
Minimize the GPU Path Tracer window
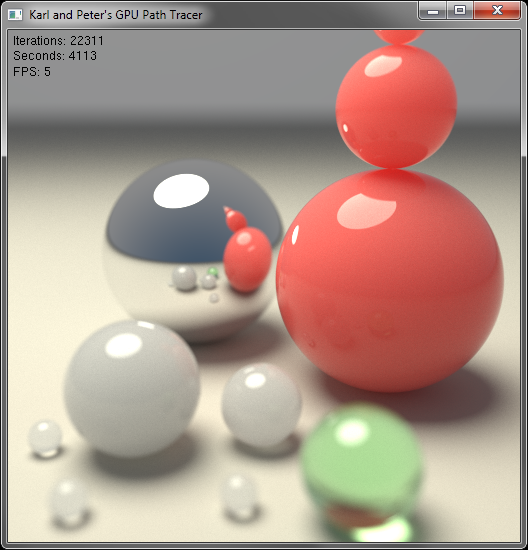(433, 11)
